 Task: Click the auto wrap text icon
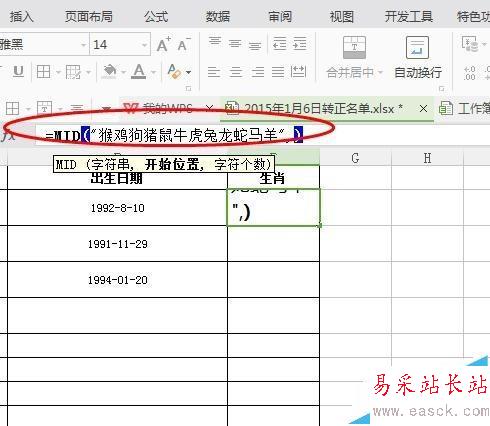click(417, 47)
